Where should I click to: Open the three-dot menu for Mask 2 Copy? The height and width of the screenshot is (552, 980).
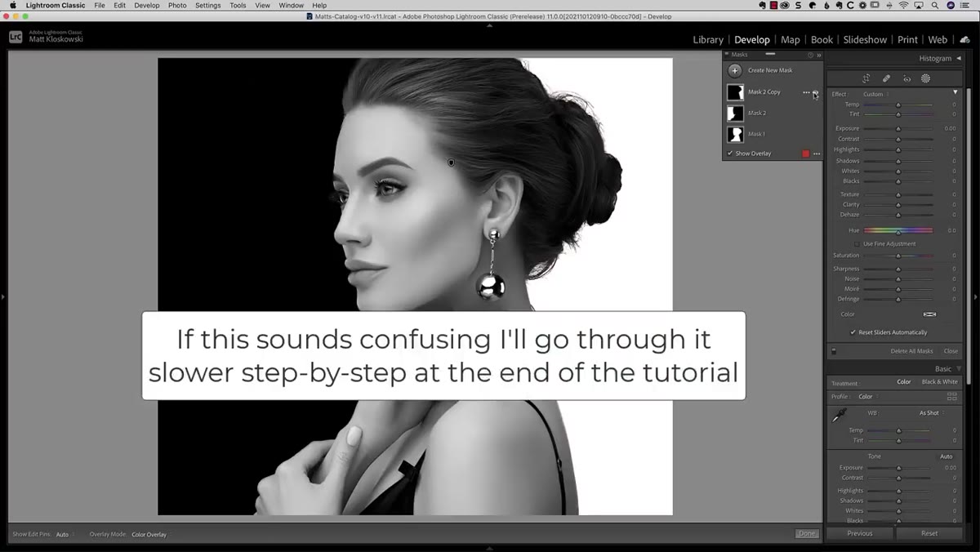pyautogui.click(x=806, y=92)
